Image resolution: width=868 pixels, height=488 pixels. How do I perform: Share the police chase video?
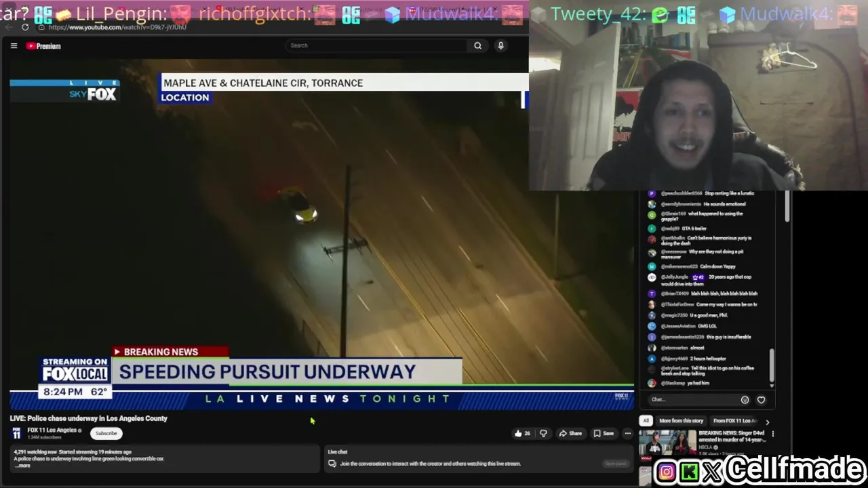tap(570, 434)
